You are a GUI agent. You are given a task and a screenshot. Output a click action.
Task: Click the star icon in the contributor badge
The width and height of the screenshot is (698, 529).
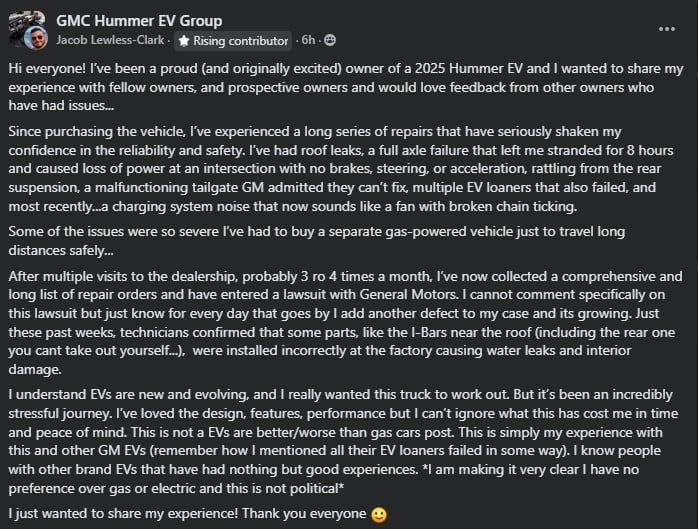[x=184, y=41]
